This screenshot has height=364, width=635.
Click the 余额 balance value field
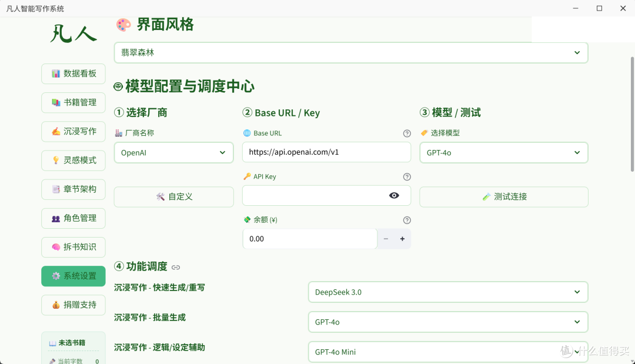click(310, 239)
